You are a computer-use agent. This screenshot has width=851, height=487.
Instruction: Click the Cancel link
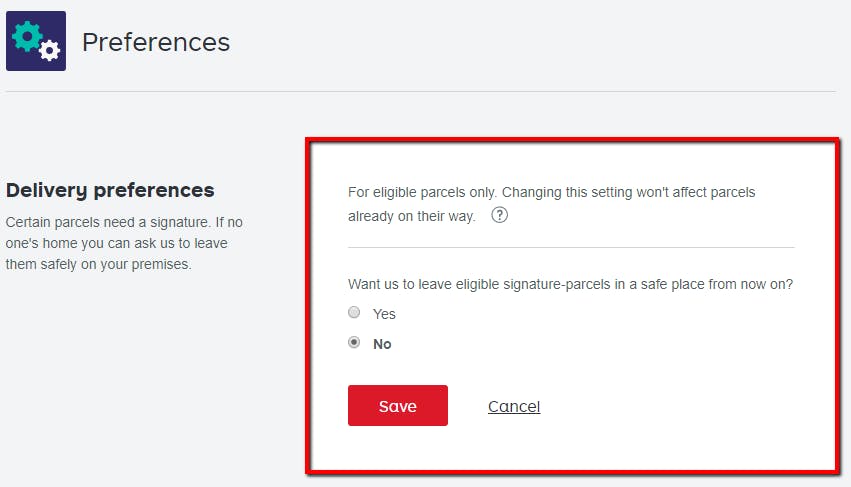pos(514,406)
